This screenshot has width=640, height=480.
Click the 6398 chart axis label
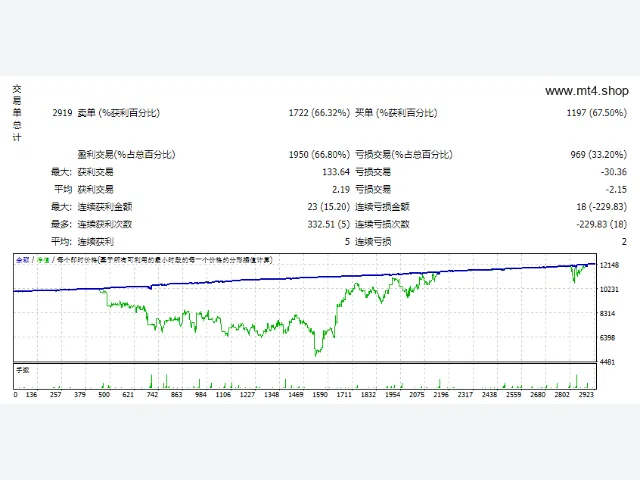(x=608, y=338)
